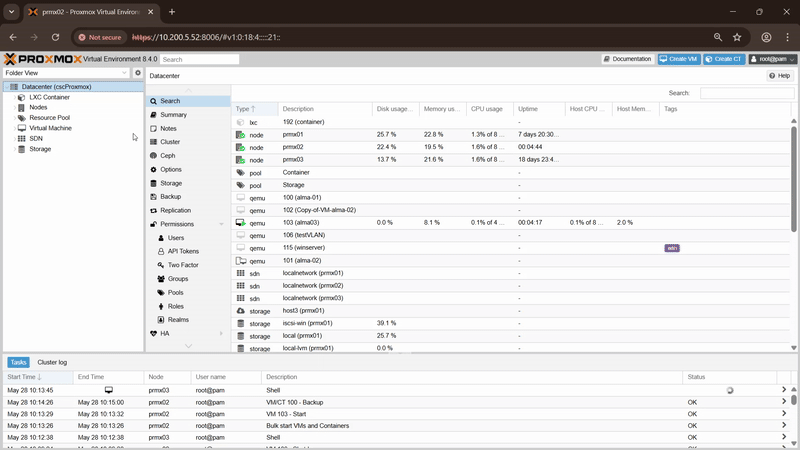
Task: Click the console monitor icon in Shell task row
Action: coord(109,390)
